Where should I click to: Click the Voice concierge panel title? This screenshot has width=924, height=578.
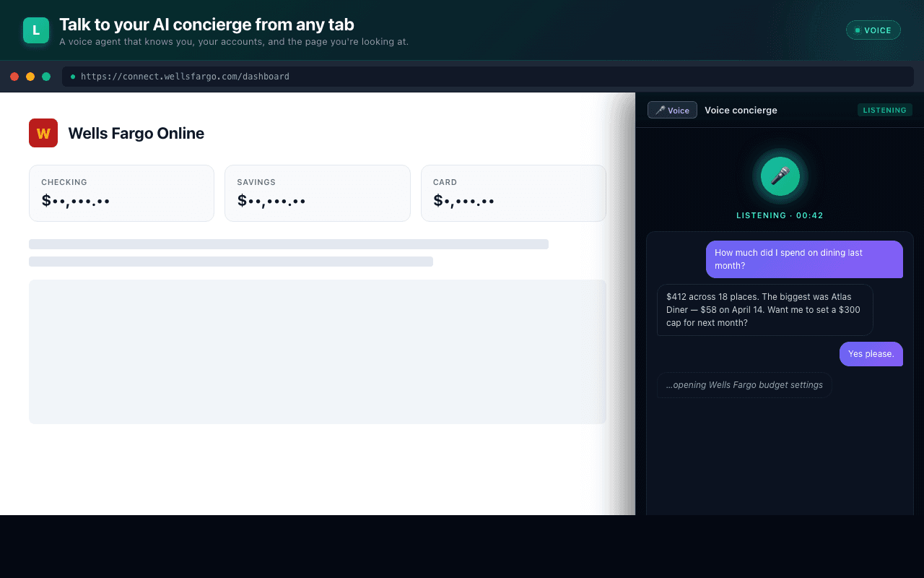(741, 111)
